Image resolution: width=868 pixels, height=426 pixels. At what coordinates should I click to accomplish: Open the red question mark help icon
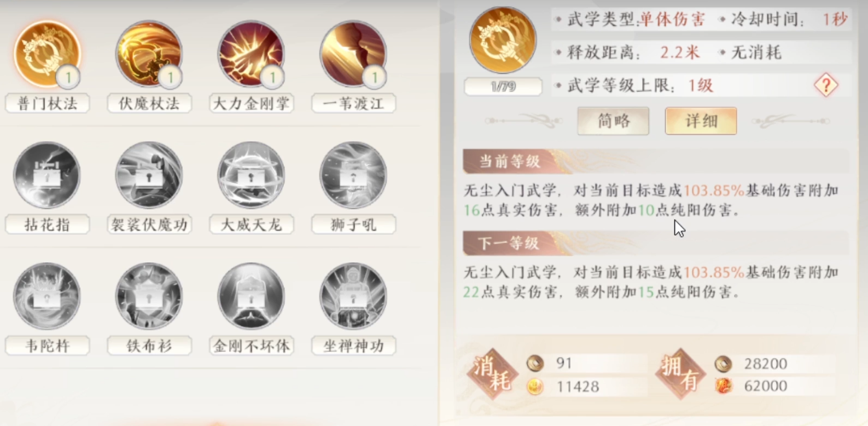pyautogui.click(x=826, y=85)
